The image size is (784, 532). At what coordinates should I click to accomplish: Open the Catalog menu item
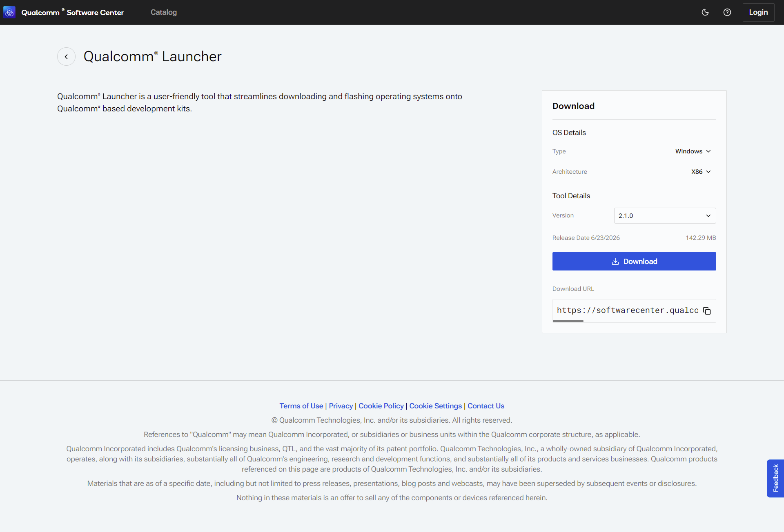click(164, 12)
